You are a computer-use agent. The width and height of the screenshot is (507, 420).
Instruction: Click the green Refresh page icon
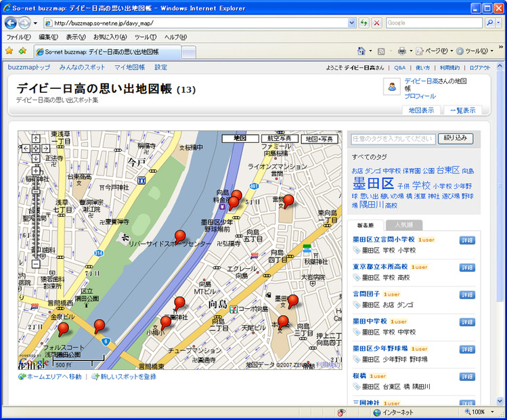pos(364,23)
